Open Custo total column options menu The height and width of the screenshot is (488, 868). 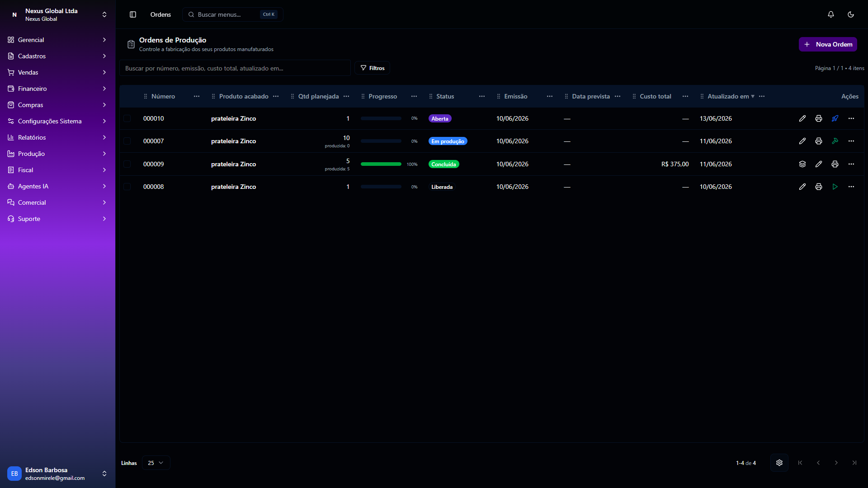(x=685, y=96)
